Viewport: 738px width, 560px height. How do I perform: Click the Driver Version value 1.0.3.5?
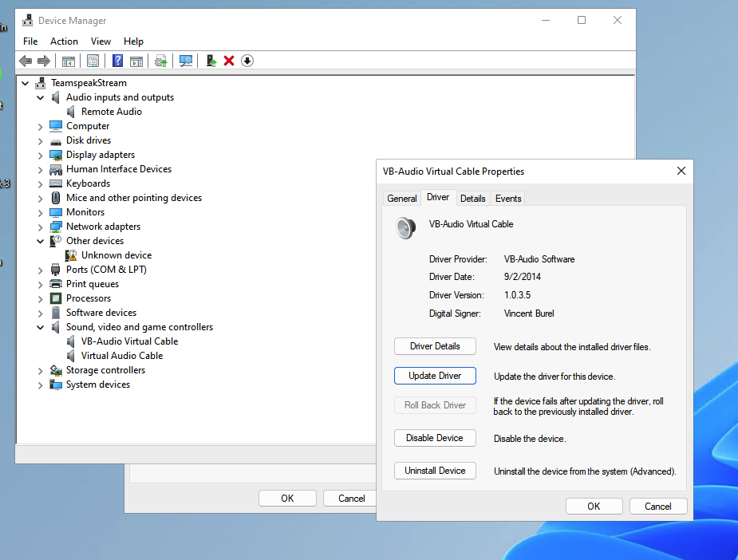[x=517, y=295]
